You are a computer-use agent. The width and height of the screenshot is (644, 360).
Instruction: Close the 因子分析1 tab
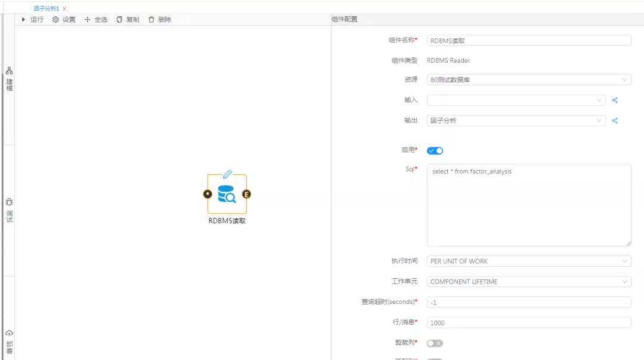point(64,9)
